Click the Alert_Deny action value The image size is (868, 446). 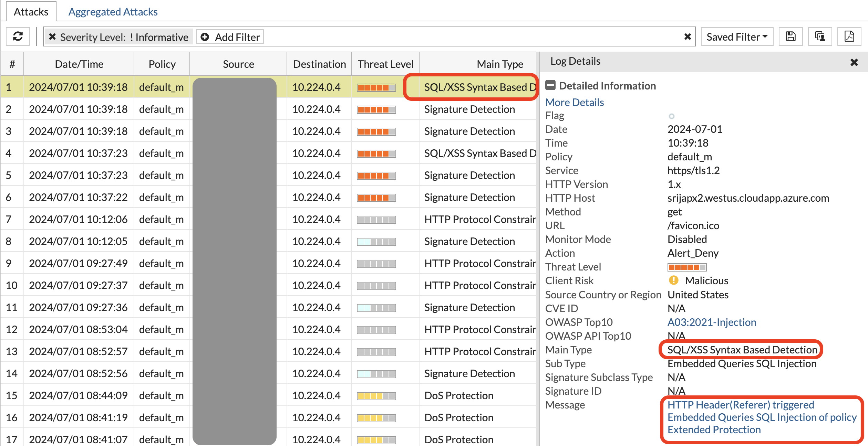click(x=693, y=253)
